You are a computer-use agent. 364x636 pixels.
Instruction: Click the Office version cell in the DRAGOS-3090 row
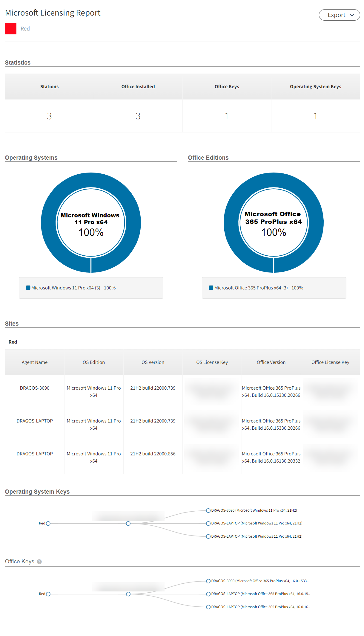tap(271, 391)
